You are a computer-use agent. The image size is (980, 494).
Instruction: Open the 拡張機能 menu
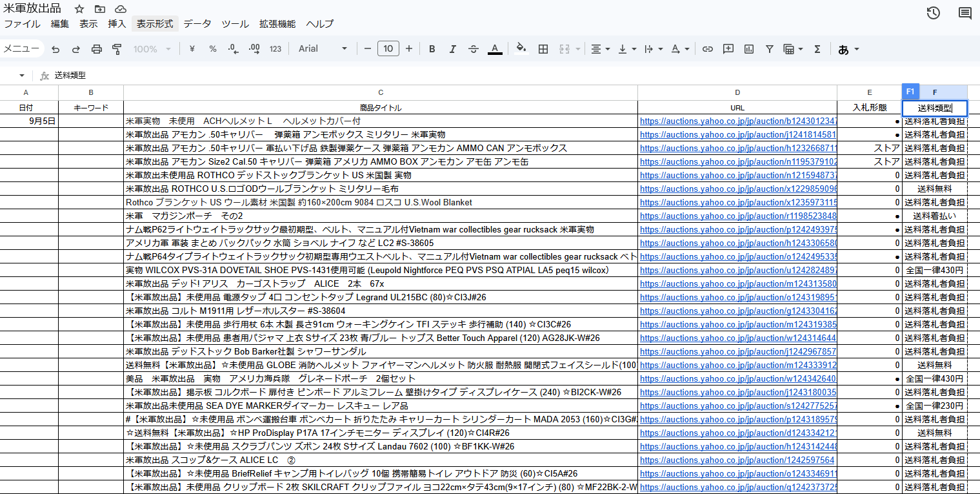(277, 24)
